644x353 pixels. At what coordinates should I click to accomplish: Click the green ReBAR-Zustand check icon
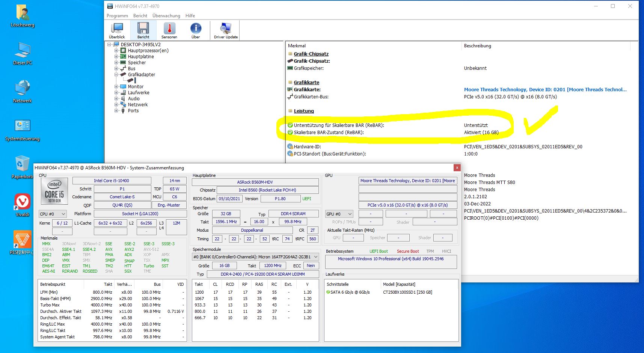click(x=290, y=132)
